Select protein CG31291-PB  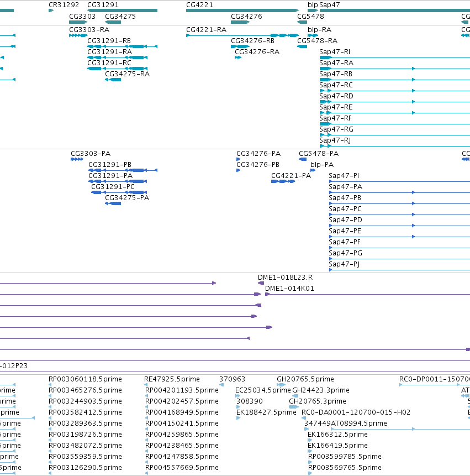(x=110, y=165)
